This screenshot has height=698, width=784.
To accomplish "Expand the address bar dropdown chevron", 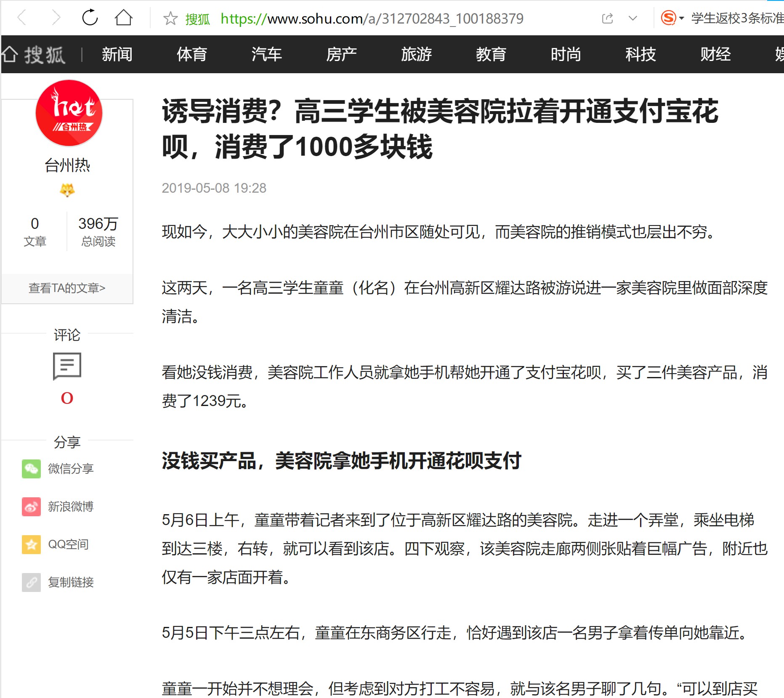I will point(633,19).
